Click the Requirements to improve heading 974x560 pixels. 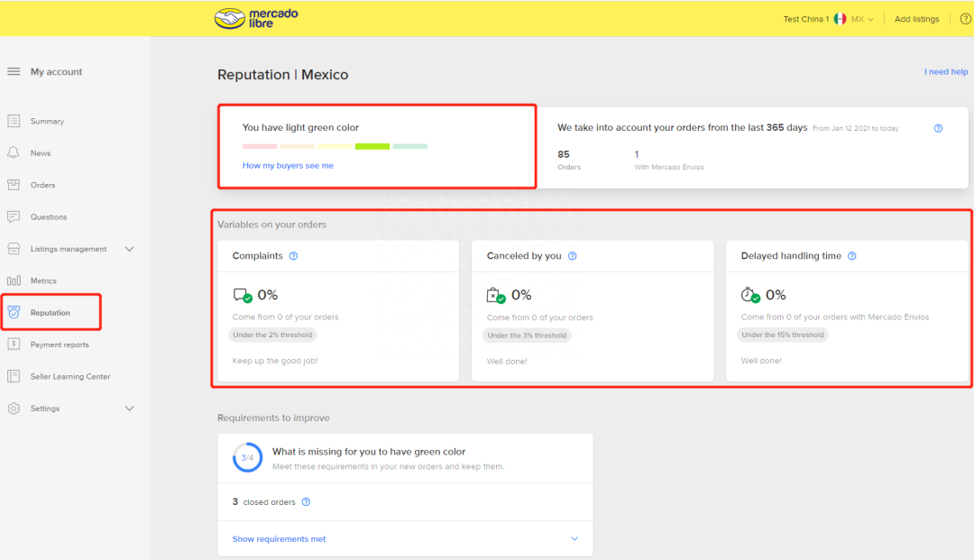pos(273,418)
